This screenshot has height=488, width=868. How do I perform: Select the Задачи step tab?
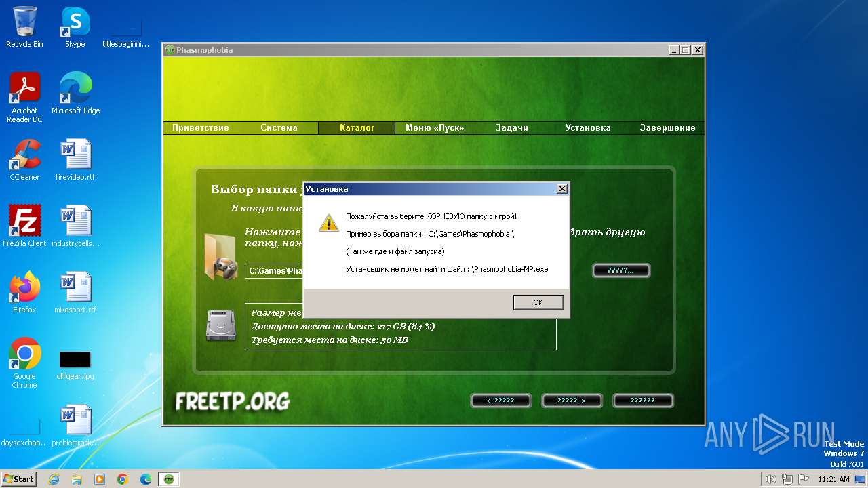(x=511, y=127)
